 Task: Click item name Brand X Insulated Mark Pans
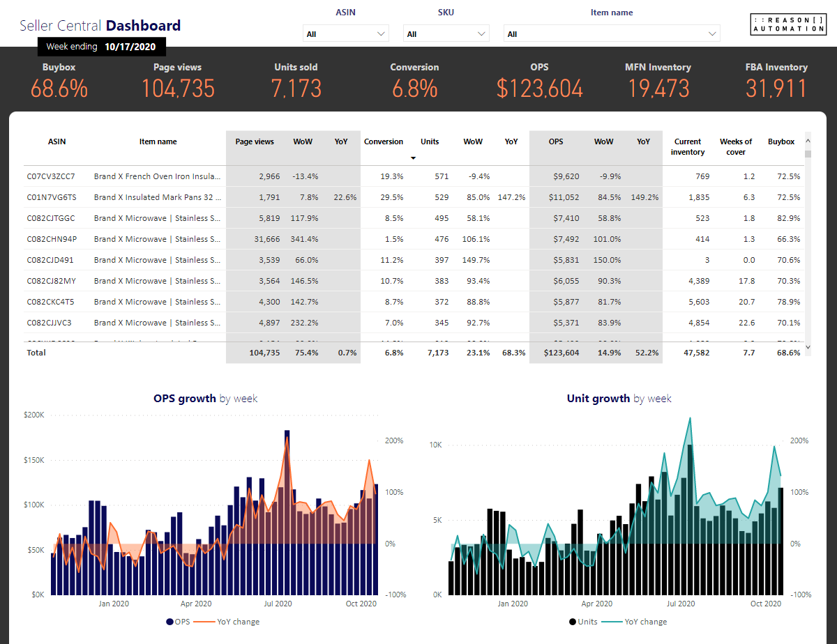(158, 197)
